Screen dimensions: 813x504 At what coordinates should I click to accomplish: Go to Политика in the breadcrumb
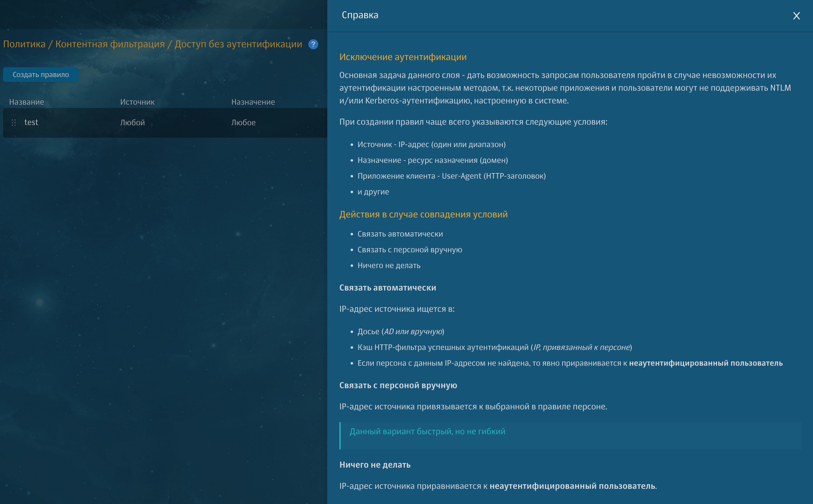click(x=24, y=44)
